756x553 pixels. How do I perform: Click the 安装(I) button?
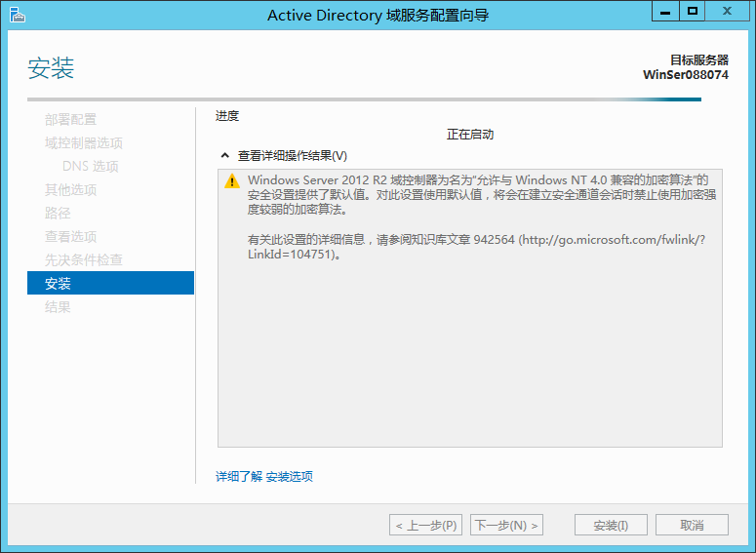pos(611,525)
